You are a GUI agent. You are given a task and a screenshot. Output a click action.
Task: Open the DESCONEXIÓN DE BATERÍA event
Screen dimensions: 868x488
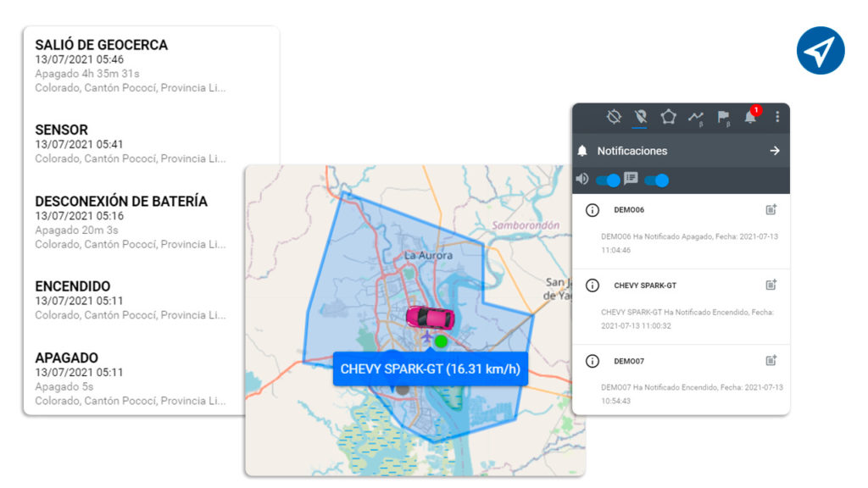tap(121, 202)
